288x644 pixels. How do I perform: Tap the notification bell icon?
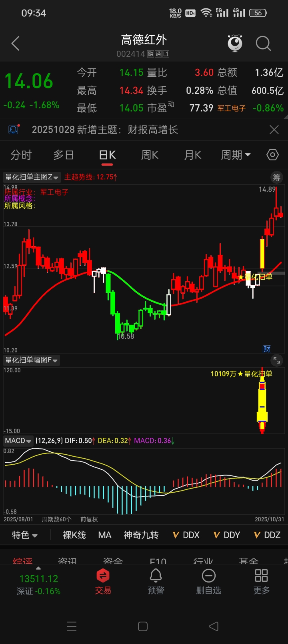point(13,129)
